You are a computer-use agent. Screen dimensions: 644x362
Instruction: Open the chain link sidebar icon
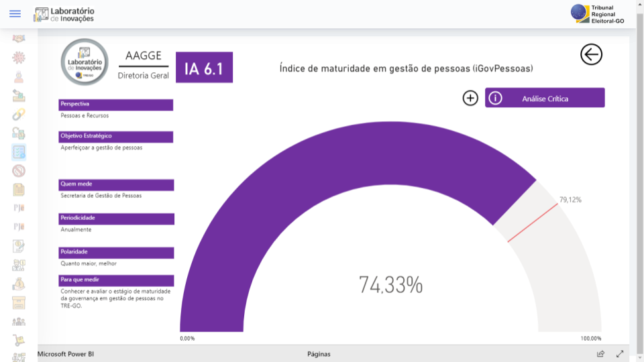[19, 115]
